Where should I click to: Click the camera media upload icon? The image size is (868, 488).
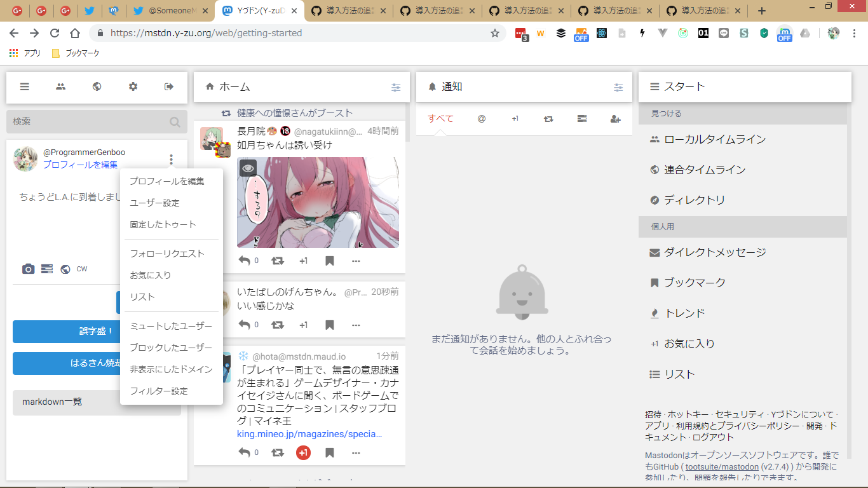(x=28, y=269)
